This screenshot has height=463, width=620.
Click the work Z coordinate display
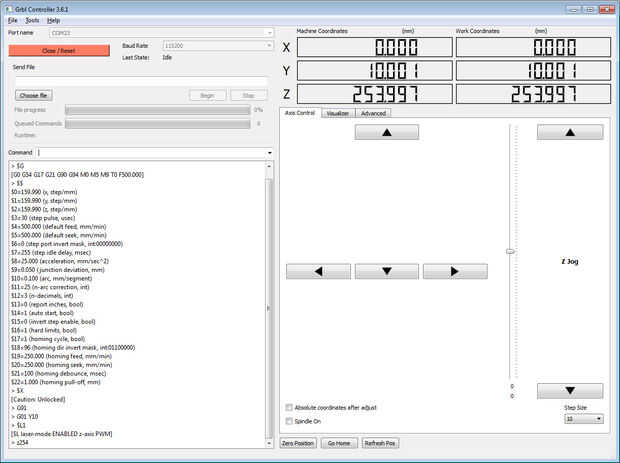(533, 94)
